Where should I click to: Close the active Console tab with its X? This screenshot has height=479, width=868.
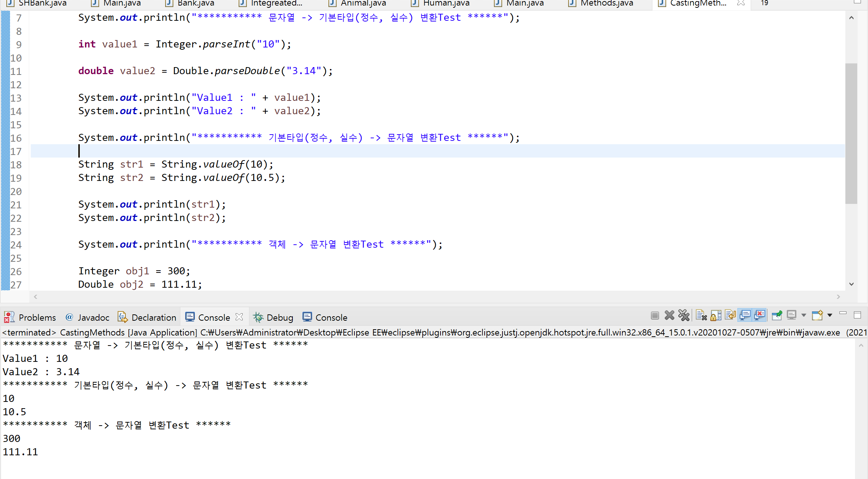pyautogui.click(x=239, y=317)
